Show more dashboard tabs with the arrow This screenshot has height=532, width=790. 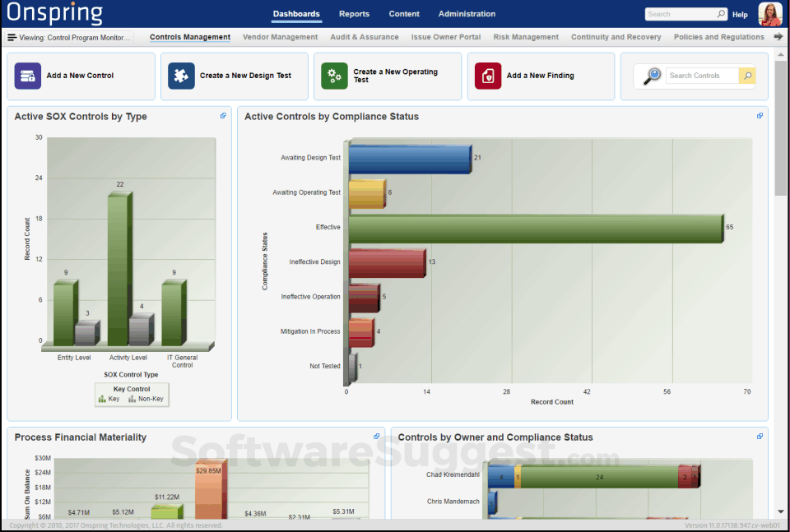pyautogui.click(x=778, y=37)
